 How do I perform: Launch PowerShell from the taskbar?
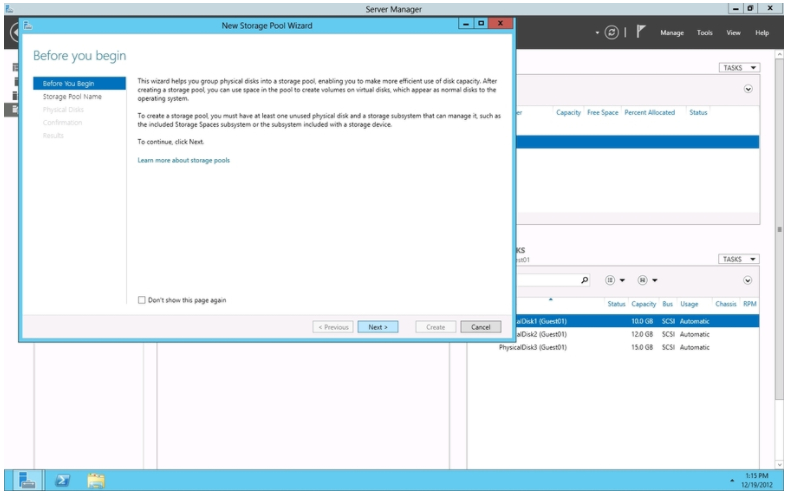(x=62, y=480)
